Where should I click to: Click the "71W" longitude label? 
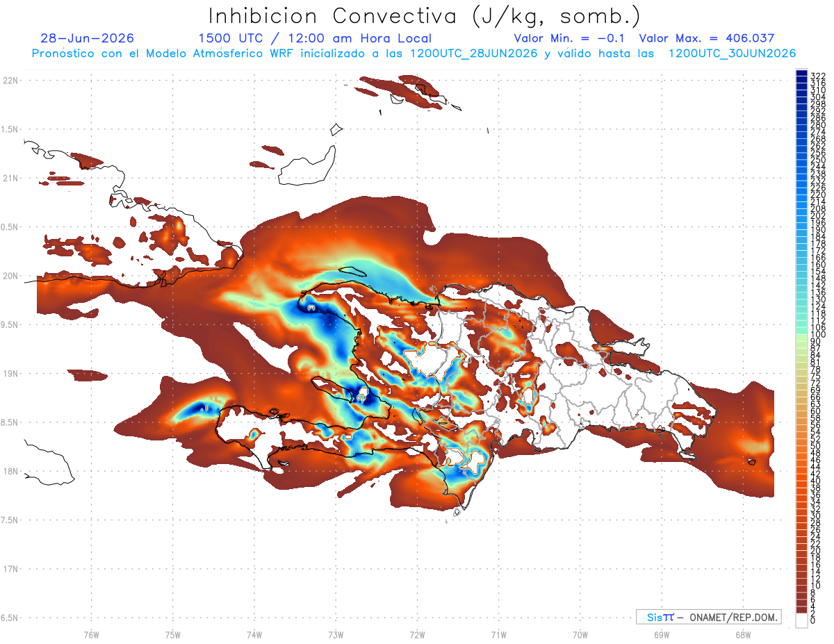coord(498,634)
